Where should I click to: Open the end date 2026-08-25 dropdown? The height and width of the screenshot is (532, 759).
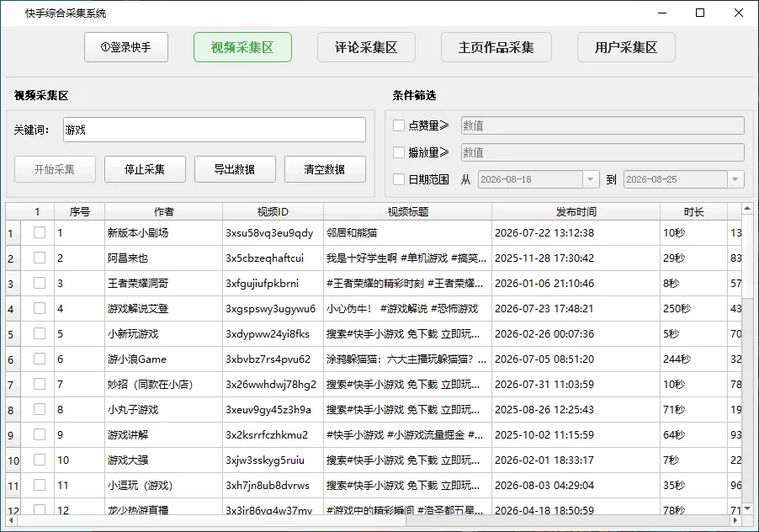click(x=735, y=179)
